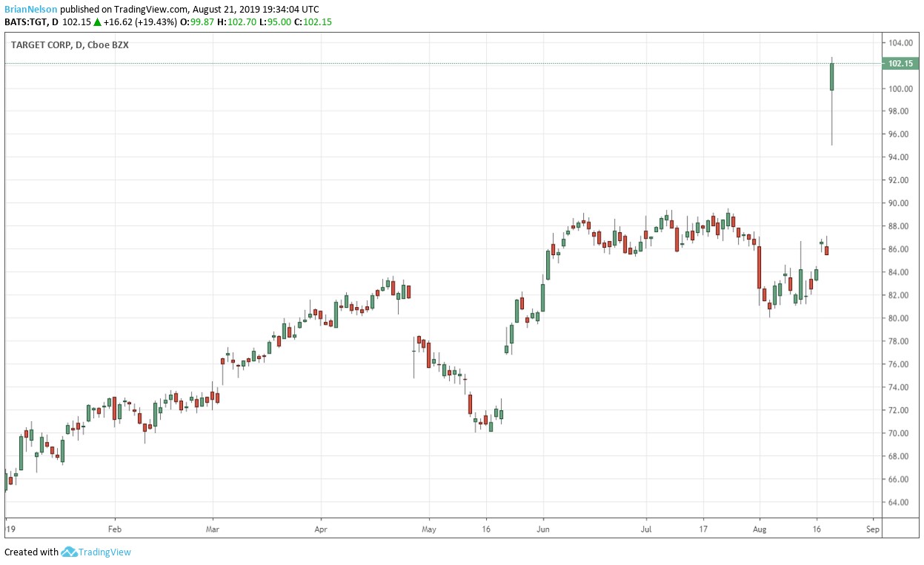The width and height of the screenshot is (924, 565).
Task: Click the 90.00 price axis label
Action: [x=900, y=203]
